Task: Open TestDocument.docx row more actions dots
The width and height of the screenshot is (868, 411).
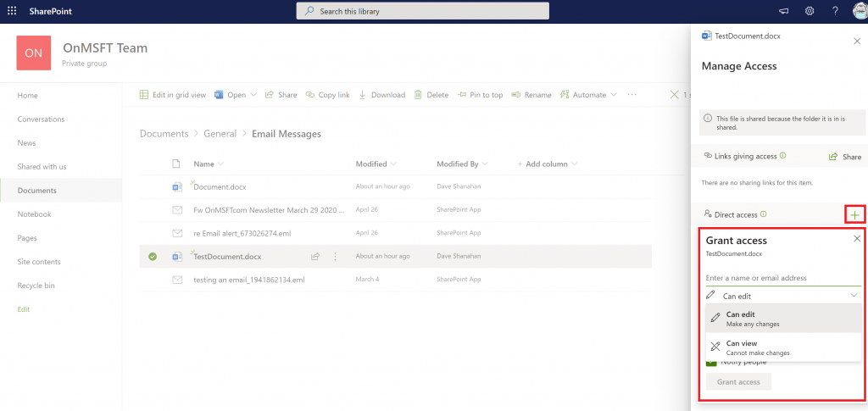Action: 335,257
